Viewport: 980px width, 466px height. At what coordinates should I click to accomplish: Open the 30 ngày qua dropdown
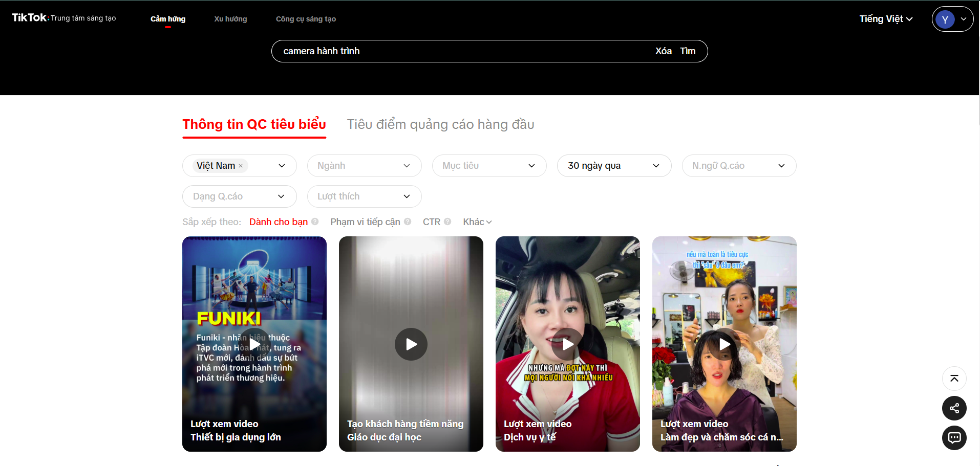coord(614,166)
